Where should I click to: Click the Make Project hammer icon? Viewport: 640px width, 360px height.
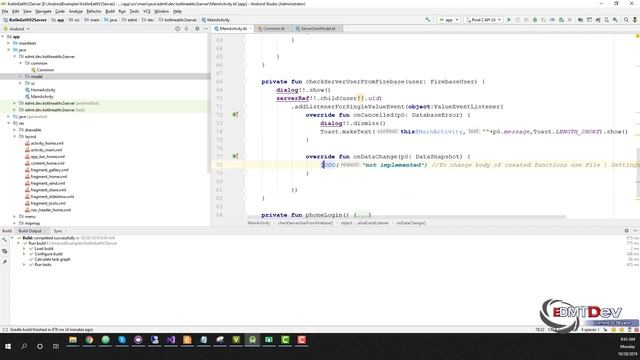pos(428,20)
